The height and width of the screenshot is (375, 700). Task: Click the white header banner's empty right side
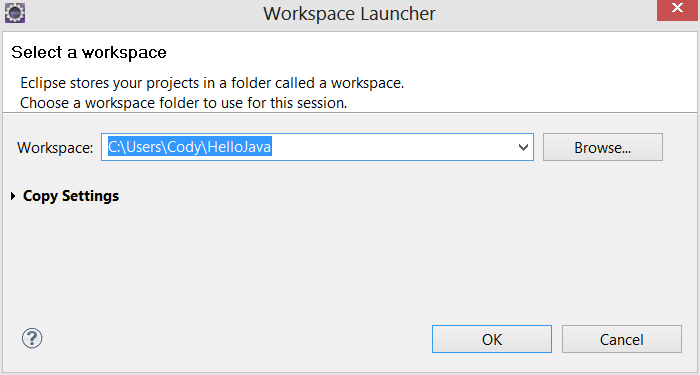(558, 71)
